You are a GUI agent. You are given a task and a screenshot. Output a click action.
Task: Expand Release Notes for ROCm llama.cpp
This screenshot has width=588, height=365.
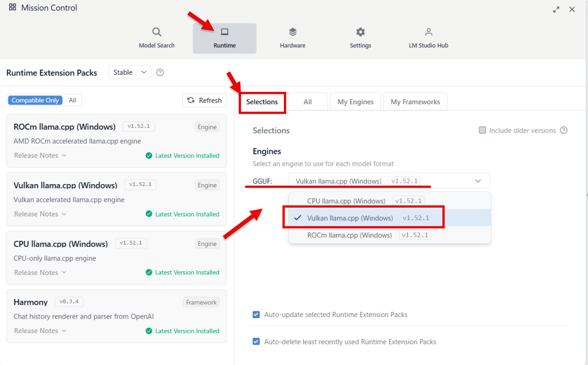click(x=40, y=156)
